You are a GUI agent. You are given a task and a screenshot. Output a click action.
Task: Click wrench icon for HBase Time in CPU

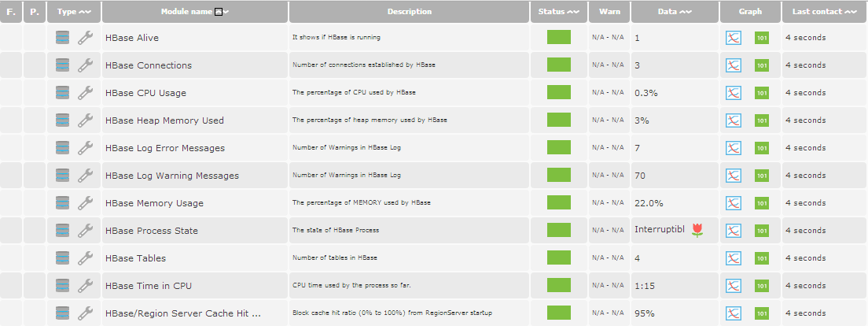(x=85, y=286)
